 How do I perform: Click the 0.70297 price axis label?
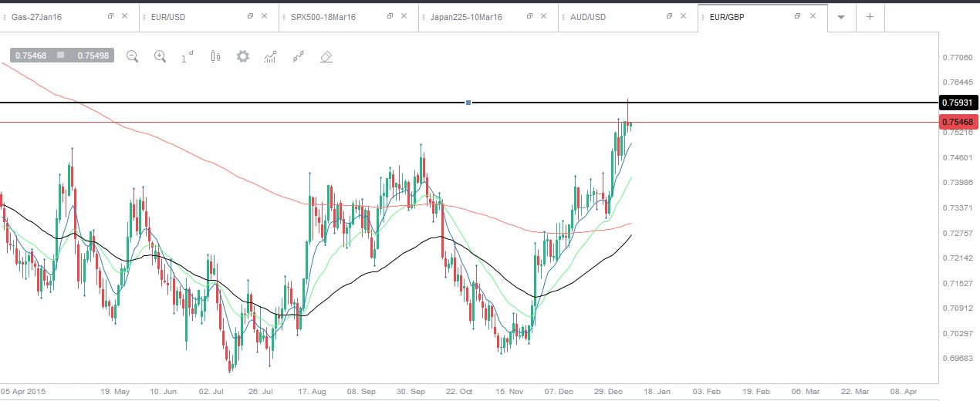pyautogui.click(x=957, y=333)
